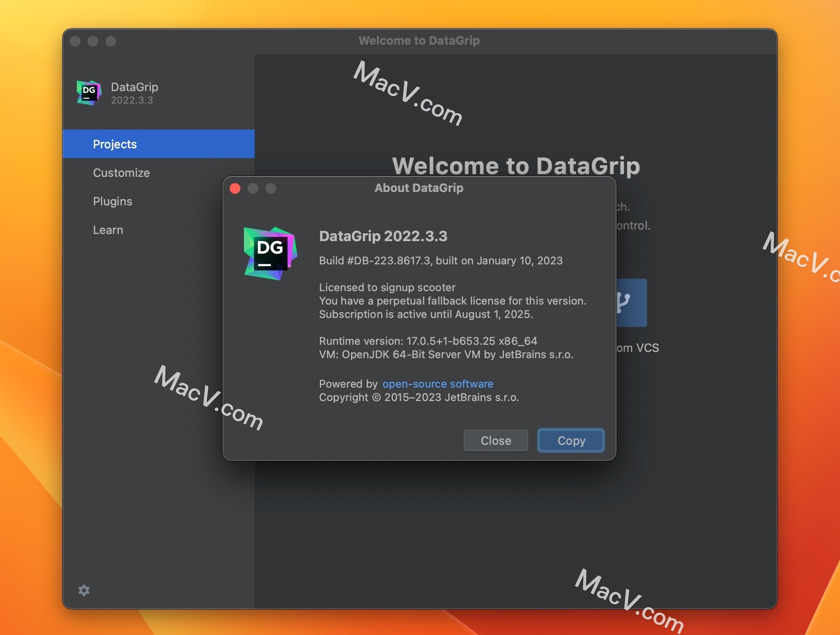Close About DataGrip with red button
This screenshot has height=635, width=840.
tap(235, 188)
